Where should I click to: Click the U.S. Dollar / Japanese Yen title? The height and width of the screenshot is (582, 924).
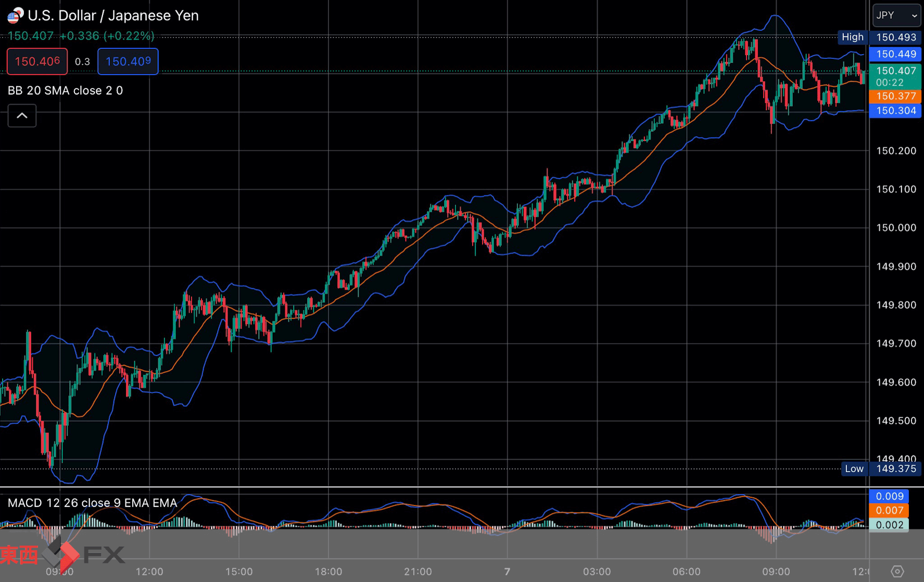tap(113, 16)
